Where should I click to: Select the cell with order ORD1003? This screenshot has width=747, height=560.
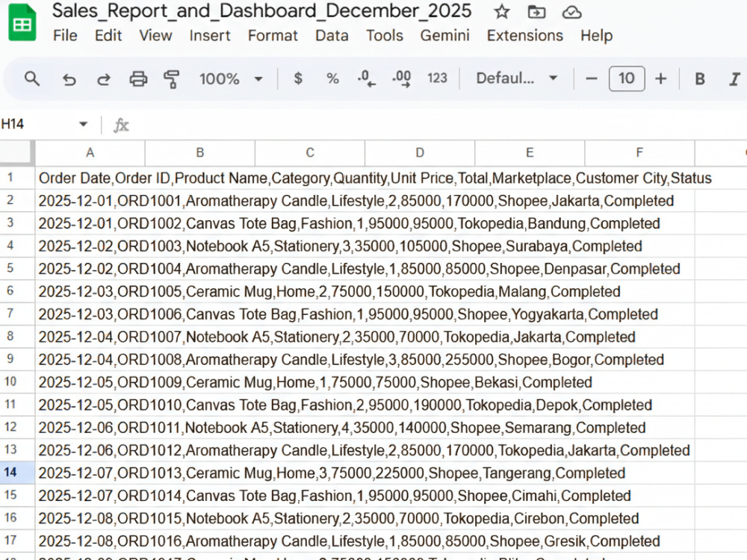90,246
